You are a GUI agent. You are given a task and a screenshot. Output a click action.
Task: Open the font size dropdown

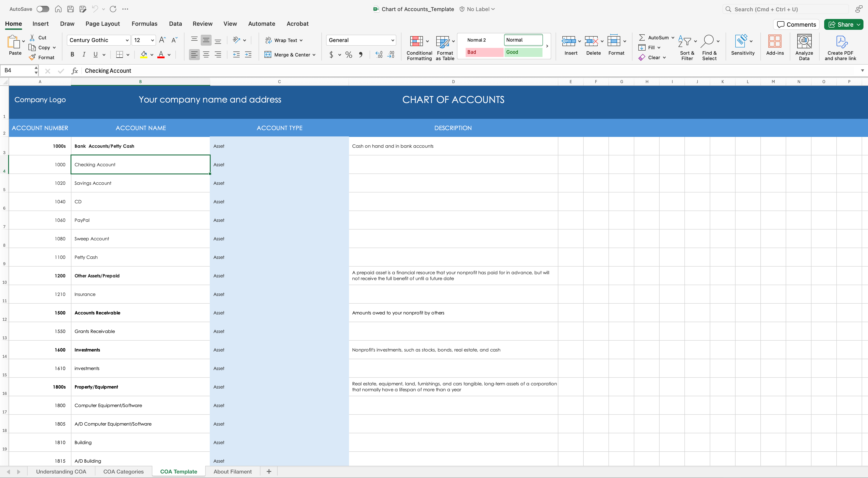click(x=152, y=40)
